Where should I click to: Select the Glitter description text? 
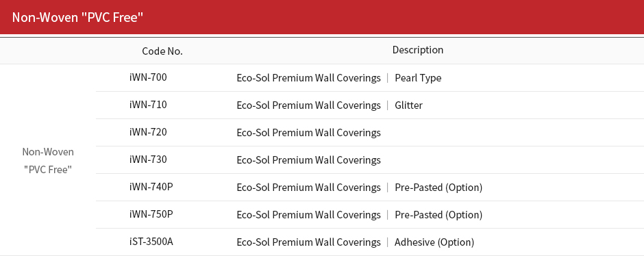pos(408,105)
